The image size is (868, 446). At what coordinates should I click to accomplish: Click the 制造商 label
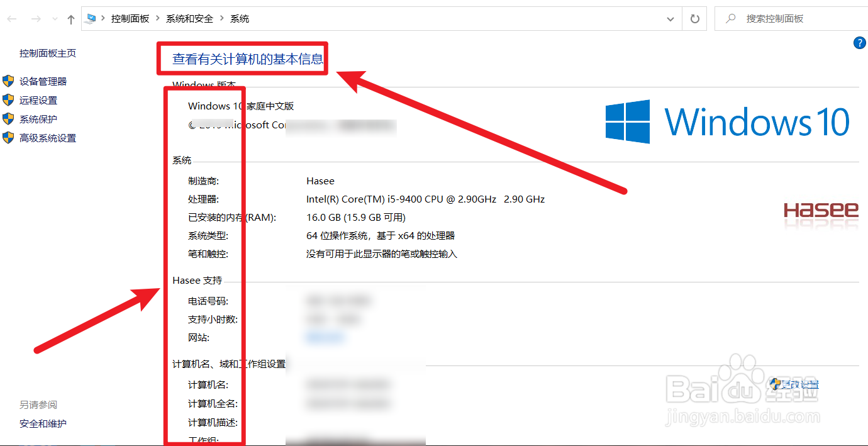tap(204, 181)
